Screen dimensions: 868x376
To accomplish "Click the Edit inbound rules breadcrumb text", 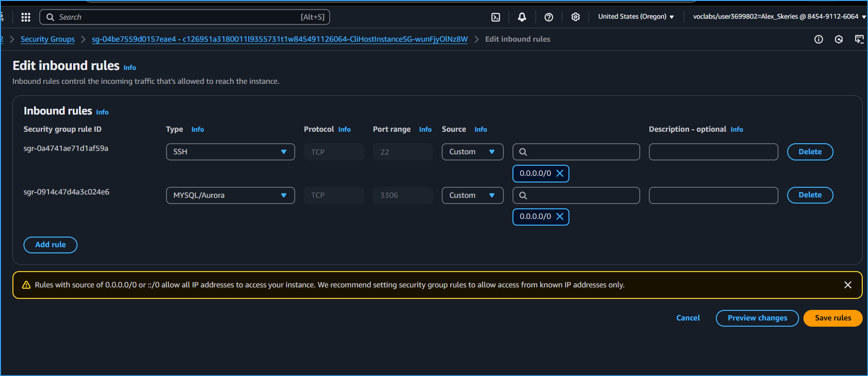I will (x=518, y=39).
